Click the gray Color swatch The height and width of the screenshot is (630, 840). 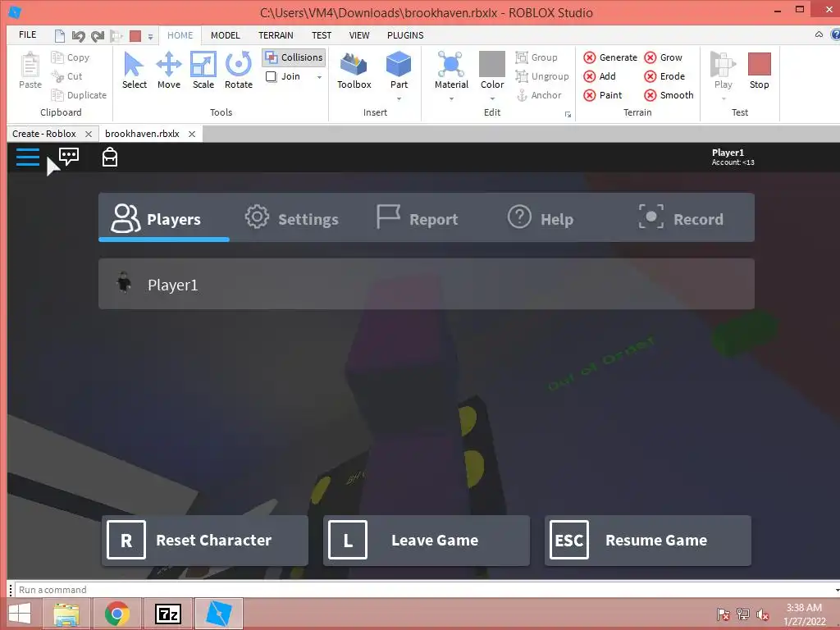[x=492, y=64]
